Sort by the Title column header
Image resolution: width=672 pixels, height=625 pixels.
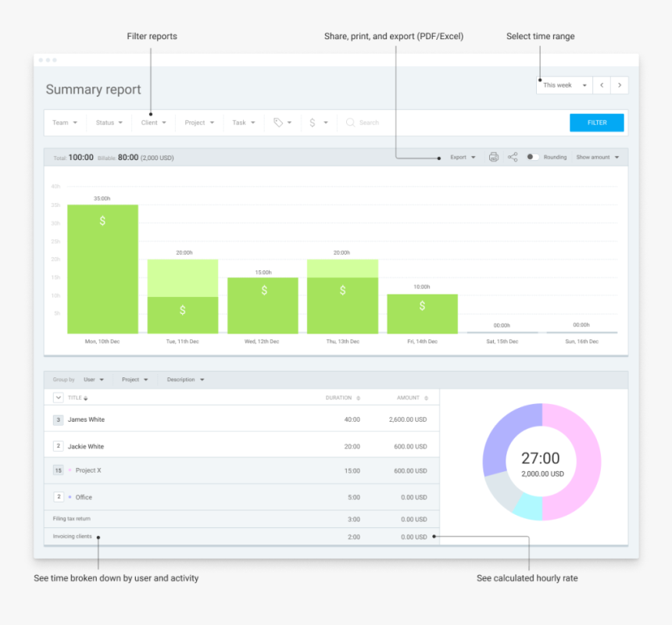[77, 398]
